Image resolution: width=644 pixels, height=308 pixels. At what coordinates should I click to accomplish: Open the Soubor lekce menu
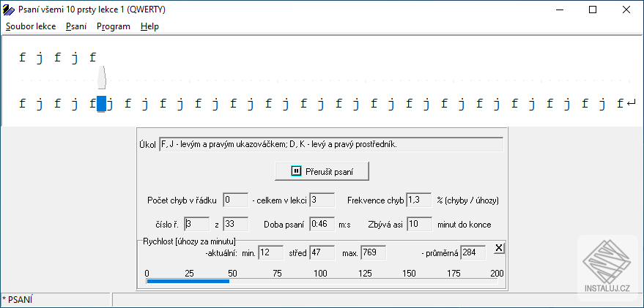tap(31, 26)
